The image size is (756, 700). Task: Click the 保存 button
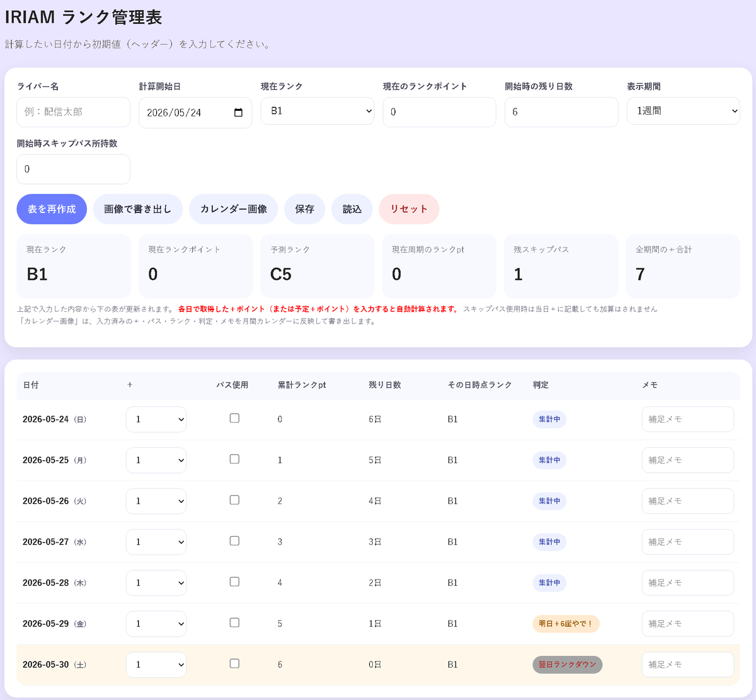pyautogui.click(x=305, y=209)
